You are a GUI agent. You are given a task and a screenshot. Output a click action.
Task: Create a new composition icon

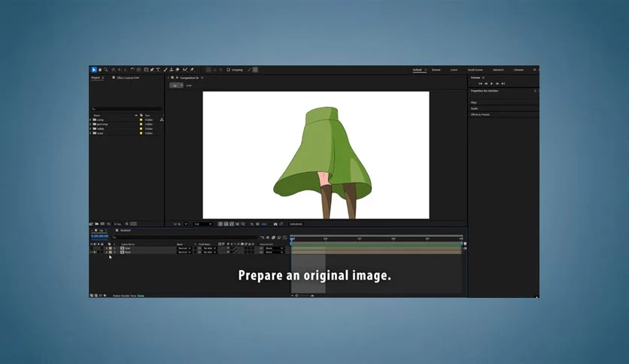click(102, 223)
